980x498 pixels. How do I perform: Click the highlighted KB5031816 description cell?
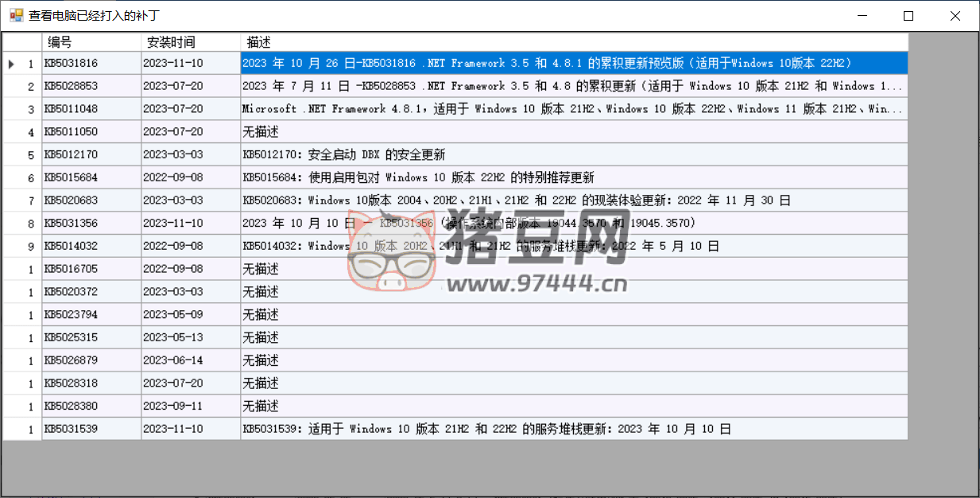pos(574,64)
